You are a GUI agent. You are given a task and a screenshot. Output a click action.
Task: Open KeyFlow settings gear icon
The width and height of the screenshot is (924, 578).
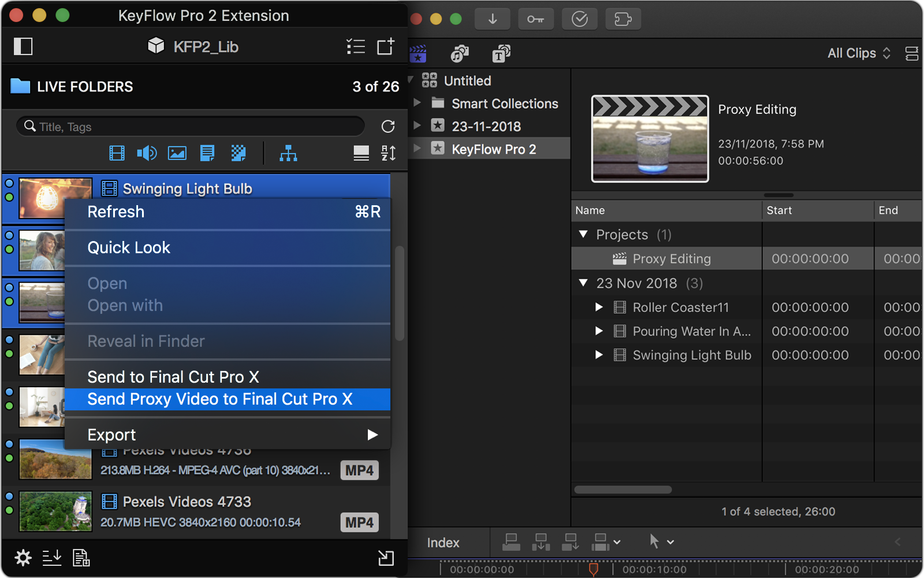tap(23, 558)
